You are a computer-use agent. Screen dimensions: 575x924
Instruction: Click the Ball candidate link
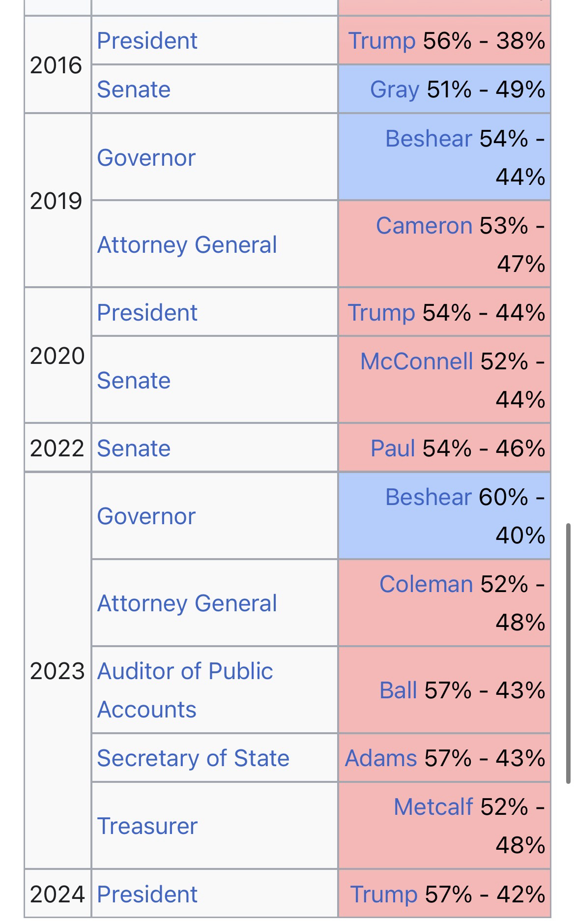click(x=398, y=690)
